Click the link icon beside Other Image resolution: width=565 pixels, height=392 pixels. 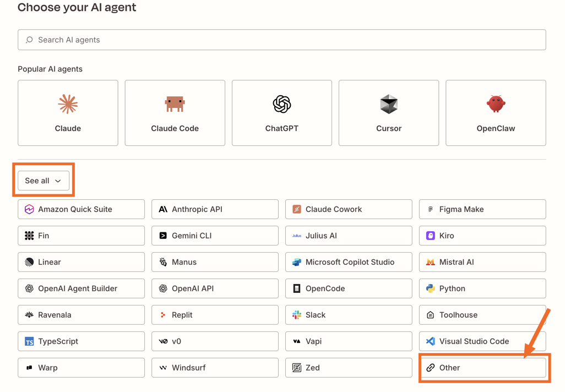(430, 368)
